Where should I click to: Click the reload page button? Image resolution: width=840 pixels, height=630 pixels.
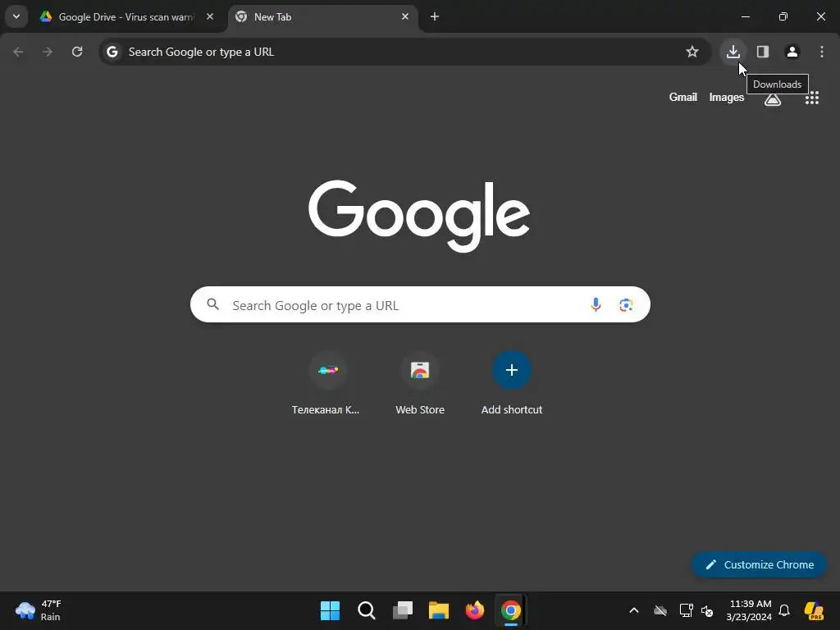77,52
